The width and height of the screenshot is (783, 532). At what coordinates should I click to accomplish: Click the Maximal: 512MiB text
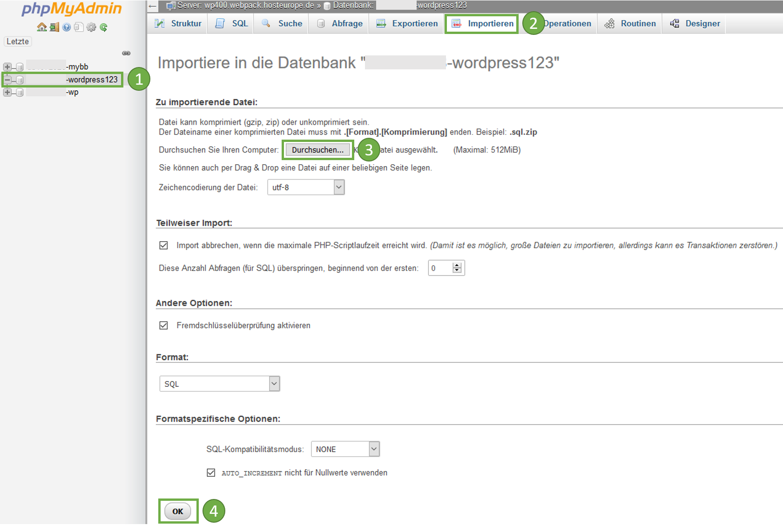pos(487,150)
